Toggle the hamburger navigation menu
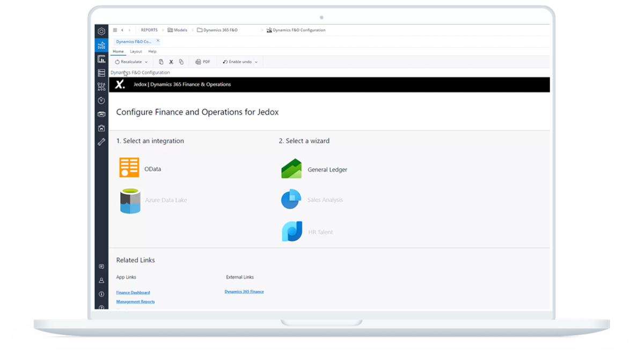Image resolution: width=644 pixels, height=362 pixels. coord(115,30)
